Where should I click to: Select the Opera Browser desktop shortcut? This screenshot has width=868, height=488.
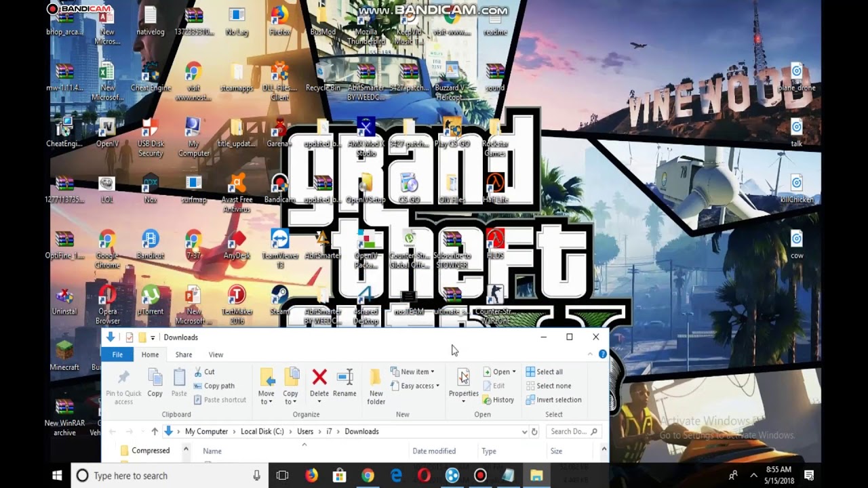[x=107, y=305]
